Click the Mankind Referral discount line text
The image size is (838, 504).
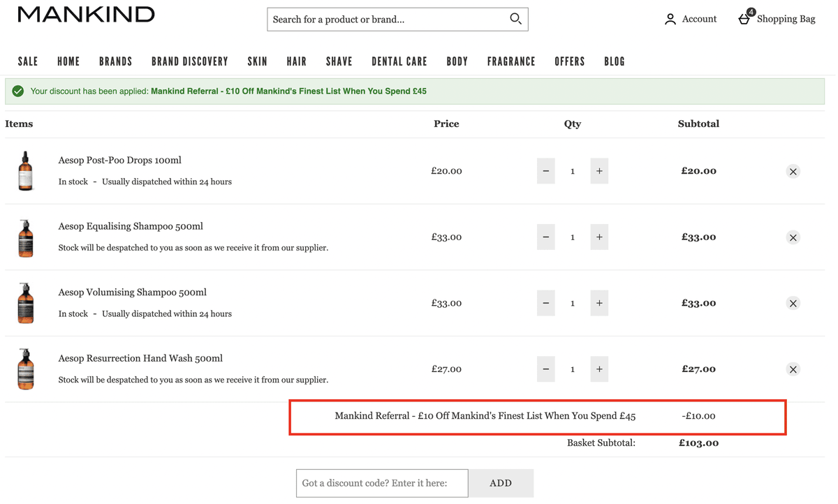coord(485,416)
